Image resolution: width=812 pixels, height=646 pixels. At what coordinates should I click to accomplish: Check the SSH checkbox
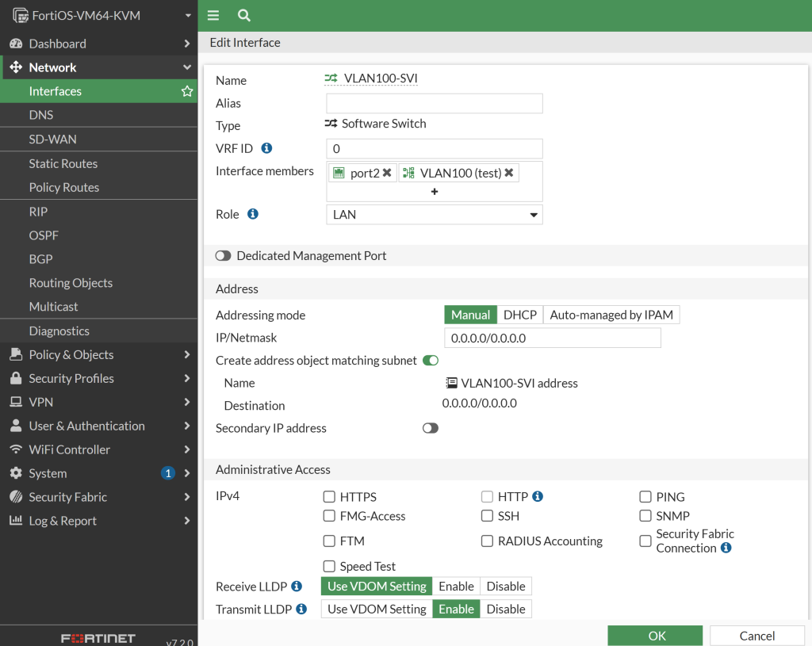click(x=488, y=515)
